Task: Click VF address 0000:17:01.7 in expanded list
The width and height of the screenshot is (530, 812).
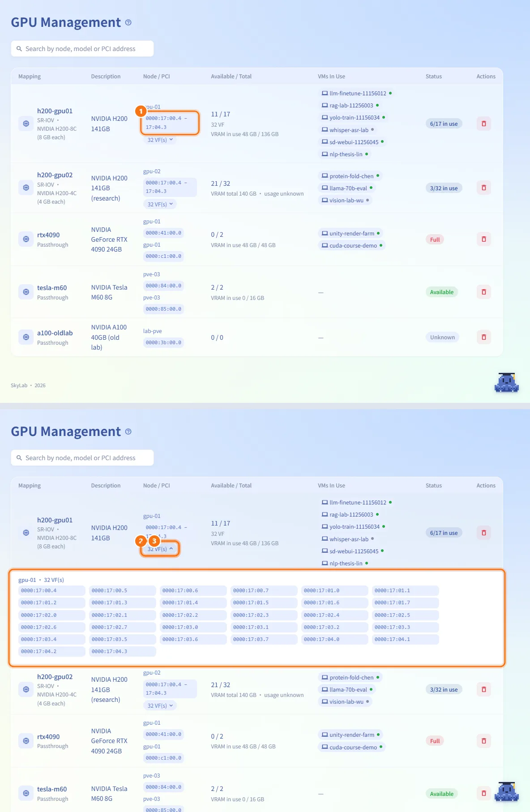Action: pyautogui.click(x=405, y=603)
